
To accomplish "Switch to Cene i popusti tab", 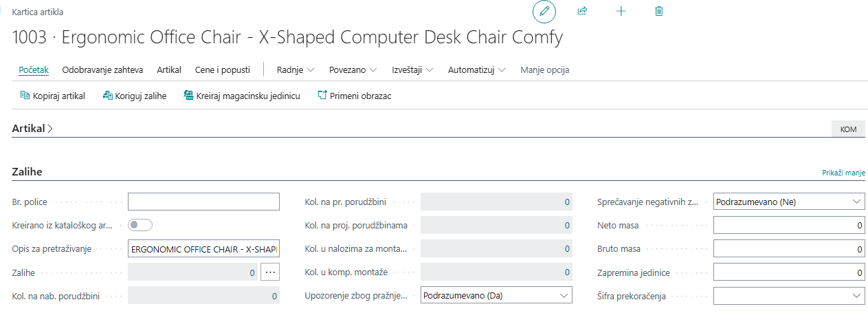I will click(221, 70).
